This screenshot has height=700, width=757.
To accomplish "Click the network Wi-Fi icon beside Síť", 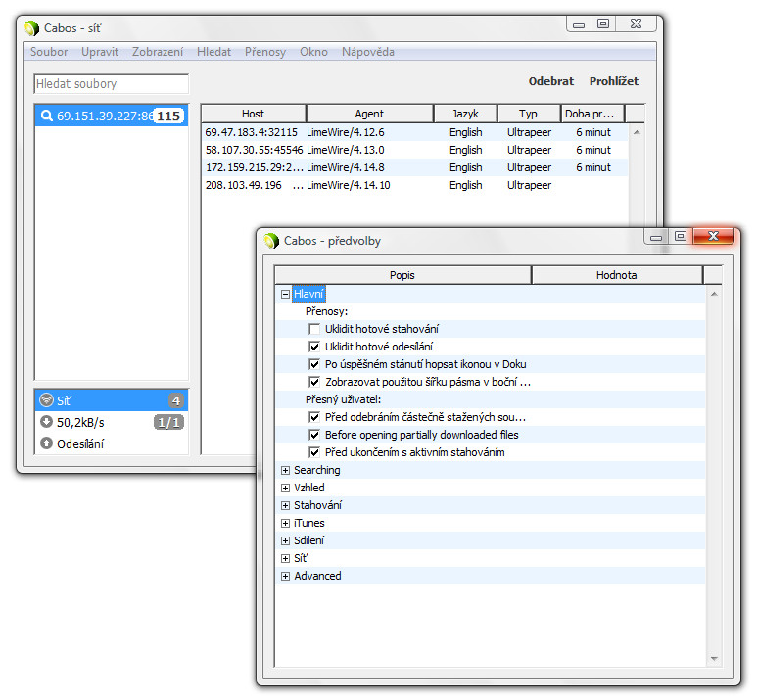I will pos(46,399).
